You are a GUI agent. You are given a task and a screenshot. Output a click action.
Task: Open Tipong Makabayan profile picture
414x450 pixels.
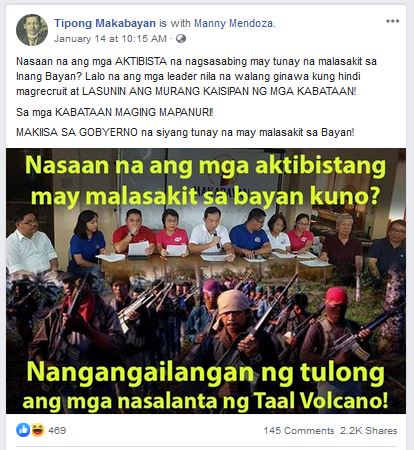[32, 30]
